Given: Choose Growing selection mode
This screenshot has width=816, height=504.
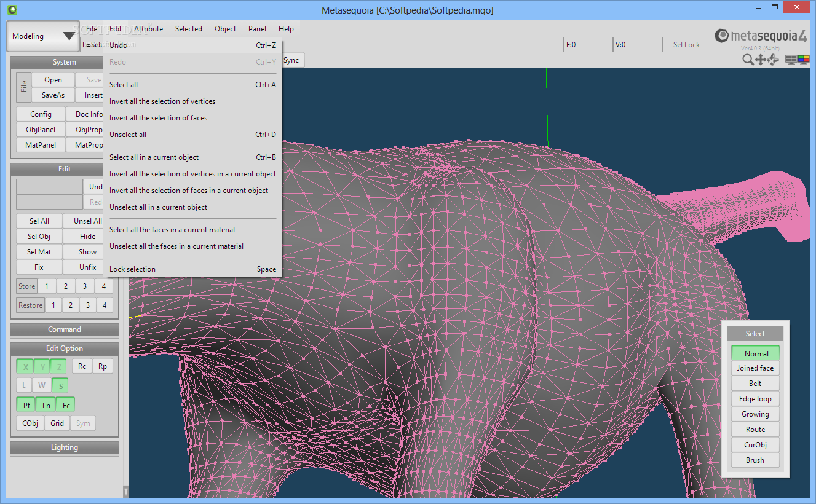Looking at the screenshot, I should click(756, 414).
